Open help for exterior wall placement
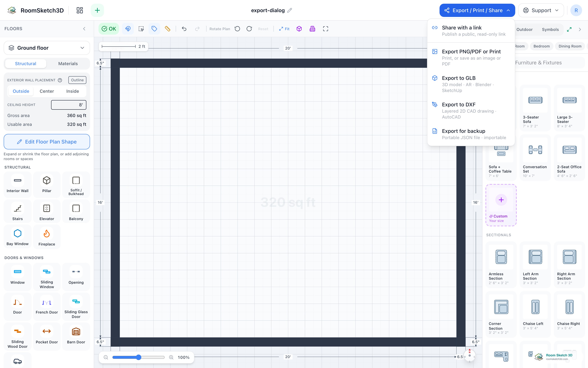This screenshot has width=588, height=368. click(60, 80)
